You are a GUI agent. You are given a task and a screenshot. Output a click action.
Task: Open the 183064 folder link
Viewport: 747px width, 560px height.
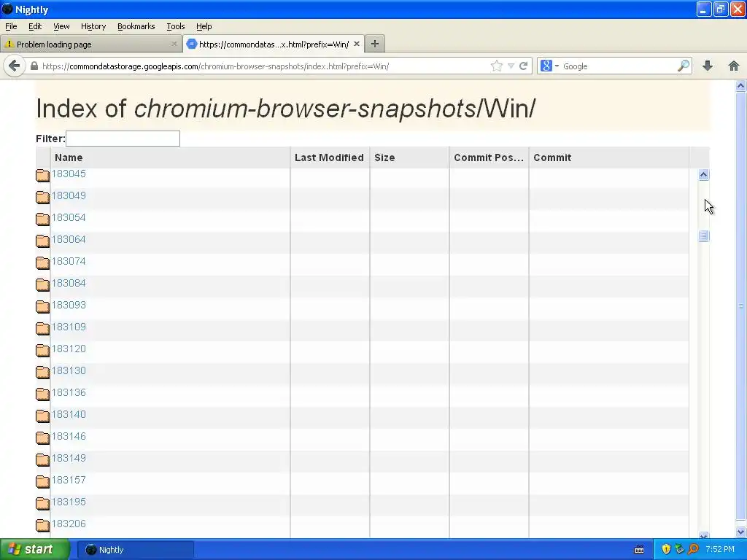click(x=69, y=239)
